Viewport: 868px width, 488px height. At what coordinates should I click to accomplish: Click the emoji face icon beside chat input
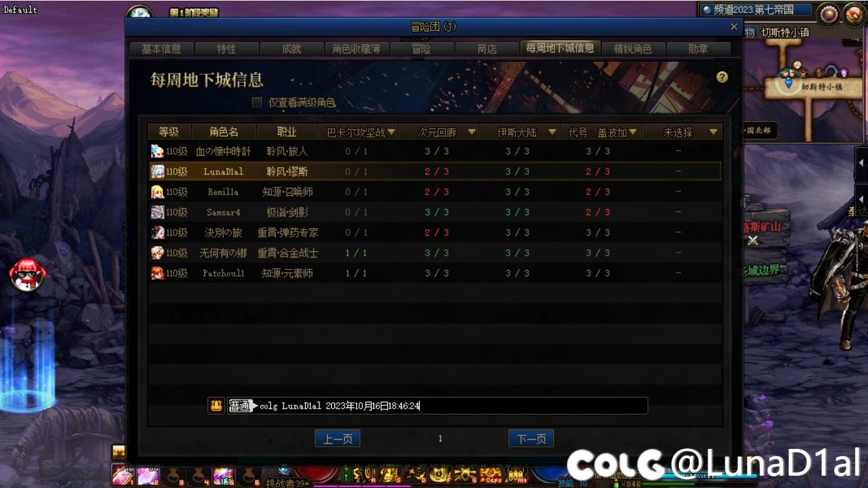point(217,405)
